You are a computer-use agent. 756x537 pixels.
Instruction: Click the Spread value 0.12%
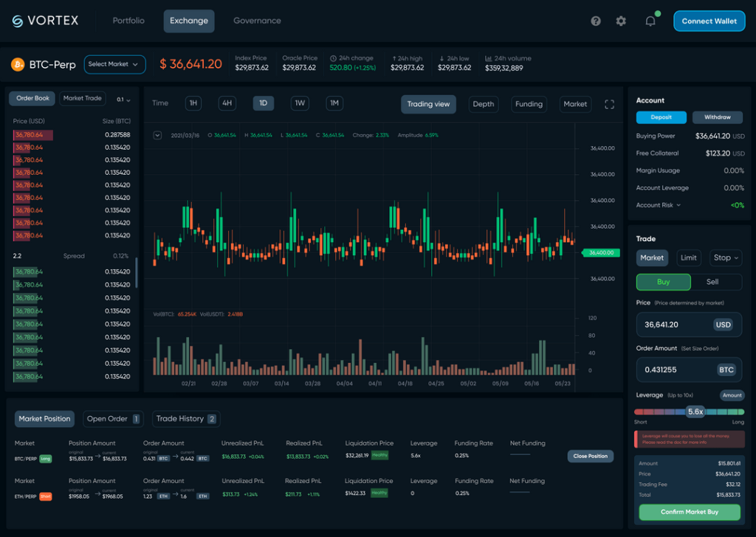click(x=121, y=256)
